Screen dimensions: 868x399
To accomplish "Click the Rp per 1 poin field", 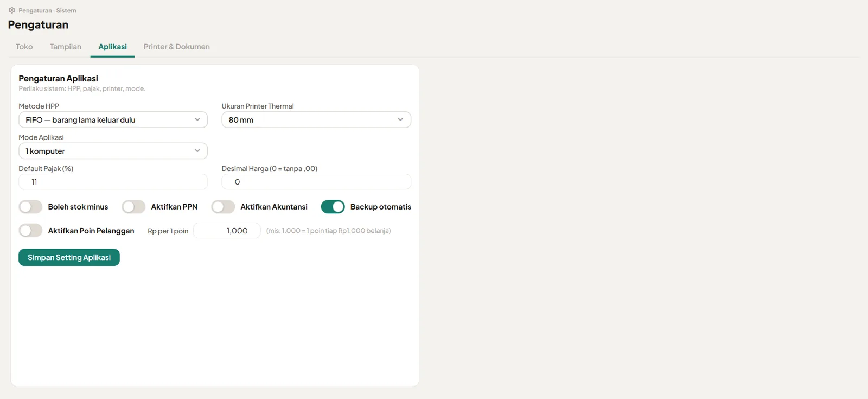I will pyautogui.click(x=227, y=231).
